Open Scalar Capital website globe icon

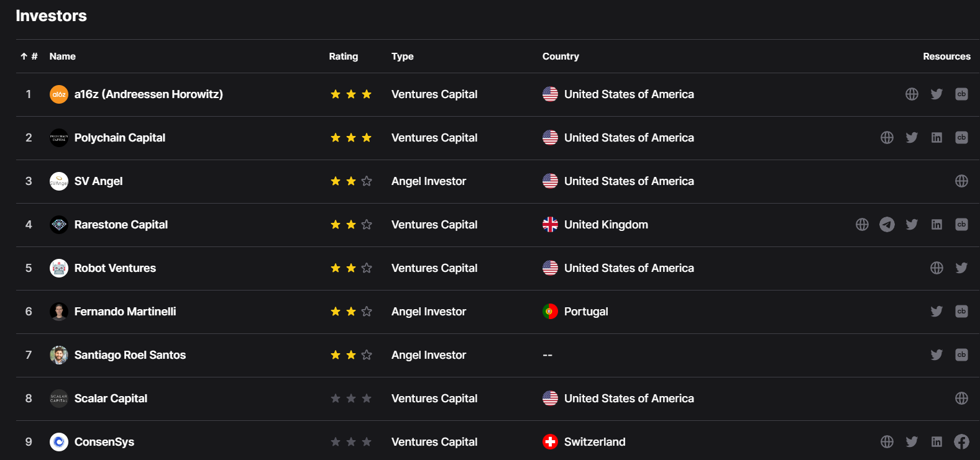click(x=961, y=399)
